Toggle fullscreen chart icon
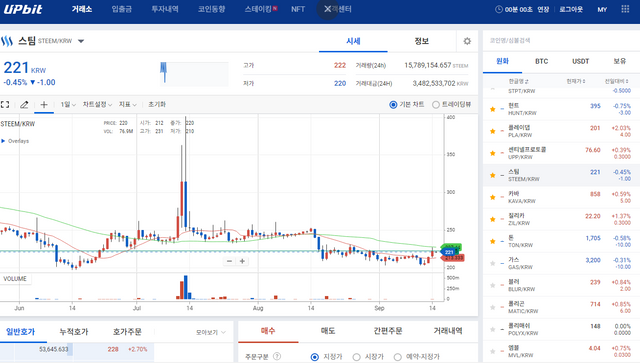The width and height of the screenshot is (640, 363). tap(5, 105)
